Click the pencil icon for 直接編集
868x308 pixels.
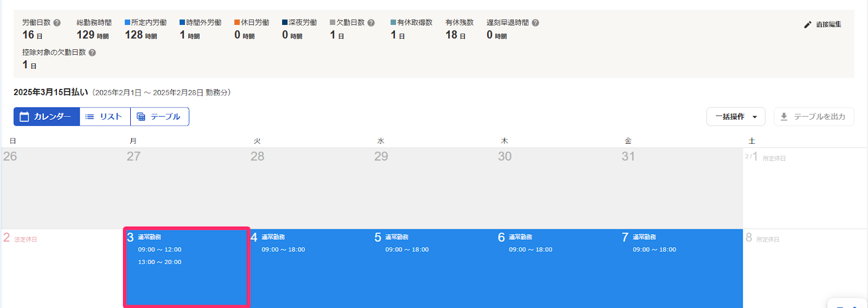click(x=807, y=24)
